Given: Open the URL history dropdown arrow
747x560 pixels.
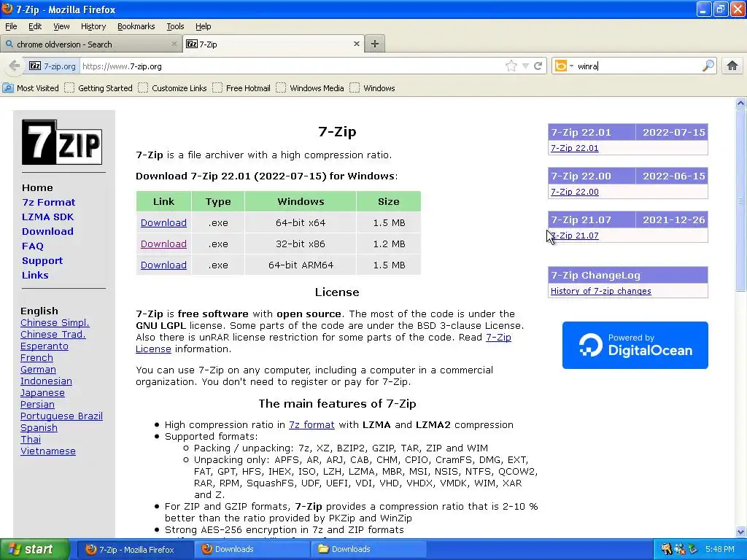Looking at the screenshot, I should pos(525,66).
